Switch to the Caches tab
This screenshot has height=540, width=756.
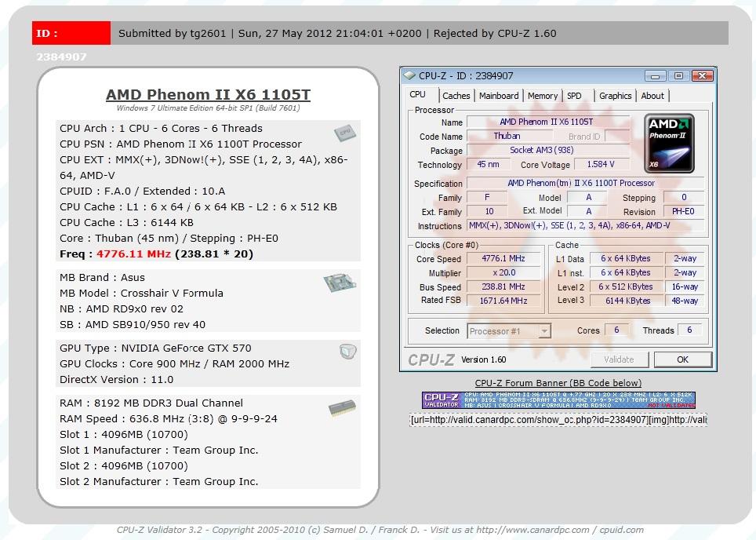456,96
